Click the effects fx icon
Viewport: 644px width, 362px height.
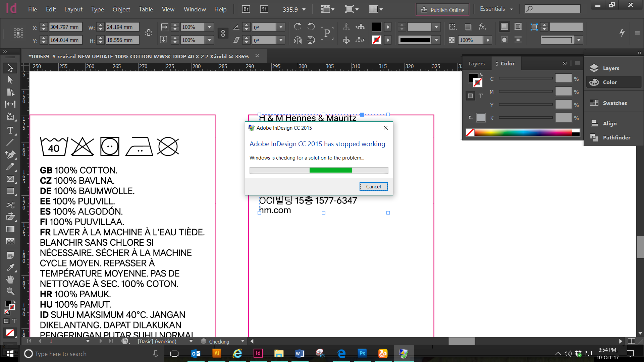482,27
